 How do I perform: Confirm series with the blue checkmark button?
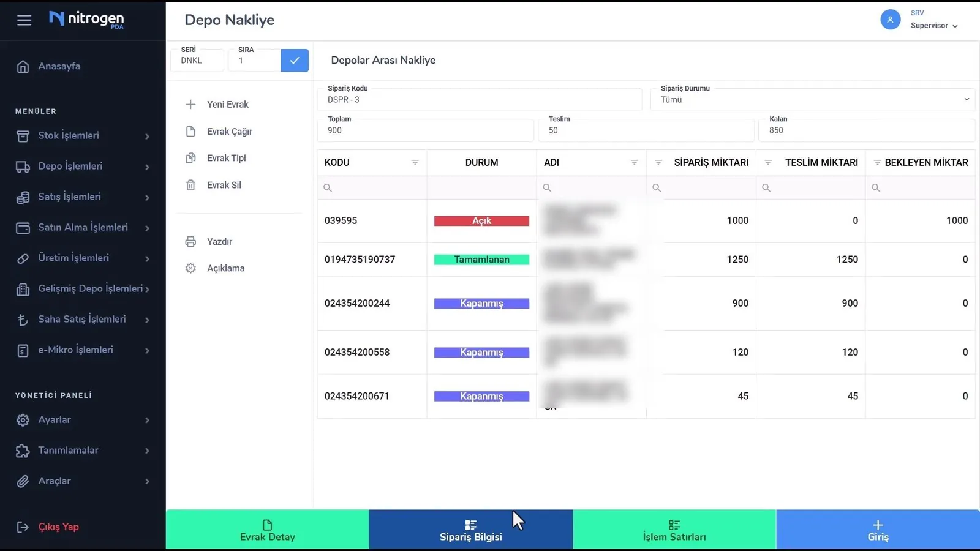point(295,60)
